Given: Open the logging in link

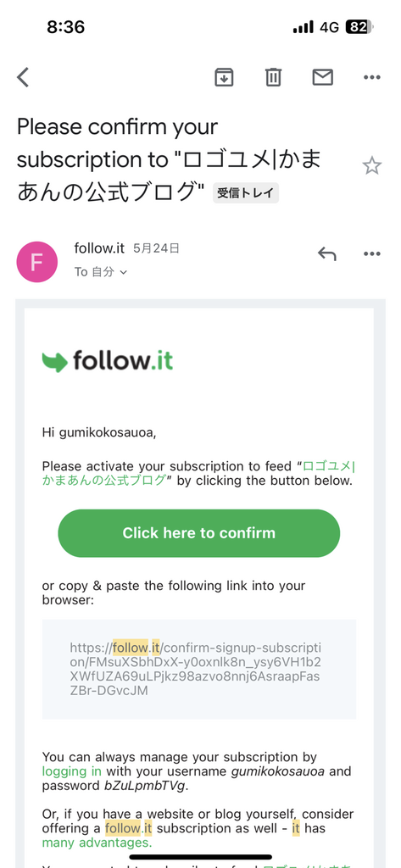Looking at the screenshot, I should (72, 771).
